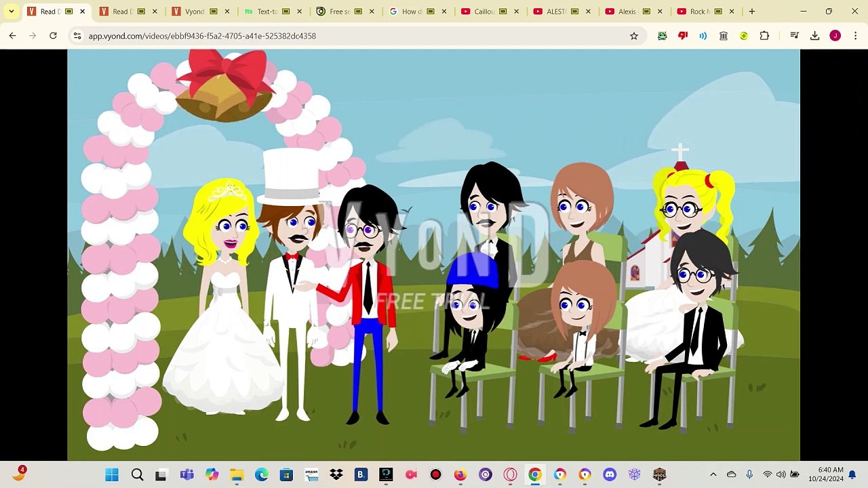Switch to Google Chrome on the taskbar

[x=535, y=474]
